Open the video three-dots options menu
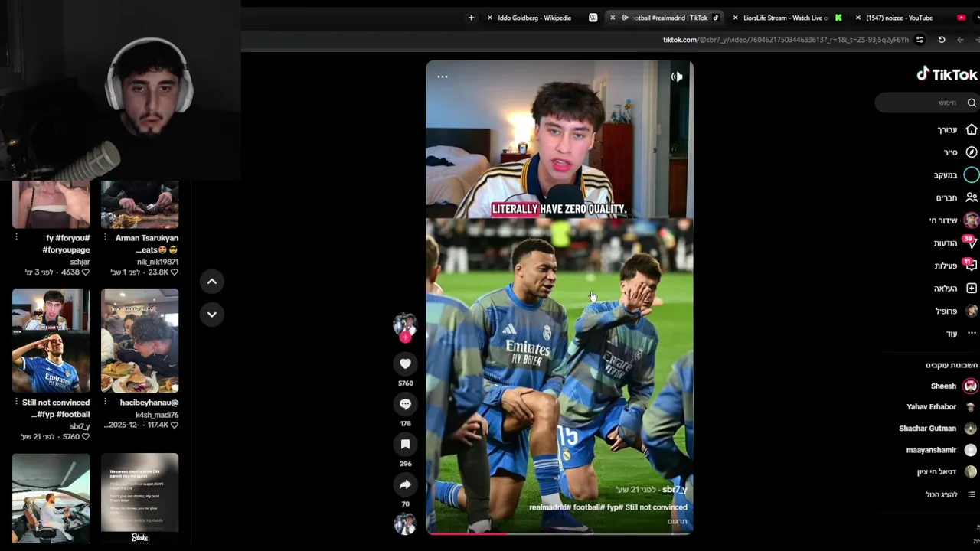The height and width of the screenshot is (551, 980). [x=443, y=77]
